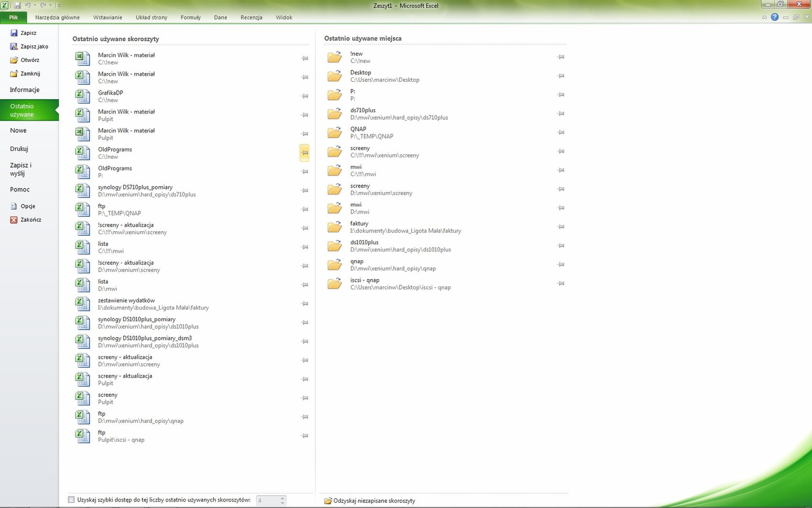Image resolution: width=812 pixels, height=508 pixels.
Task: Switch to Narzędzia główne tab
Action: tap(57, 17)
